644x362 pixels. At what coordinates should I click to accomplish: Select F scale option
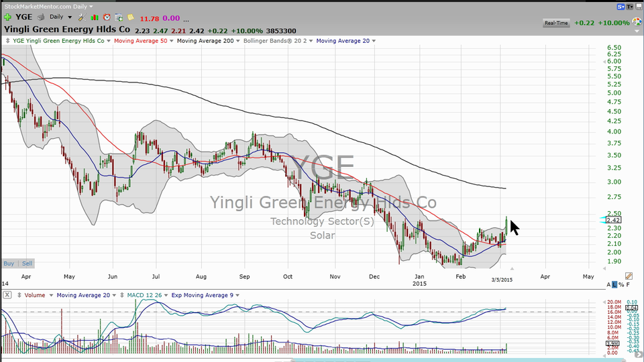tap(628, 284)
